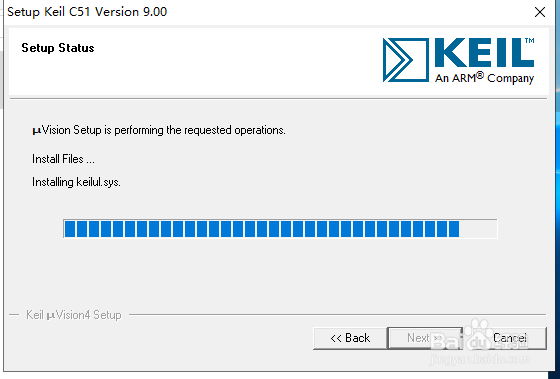Cancel the Keil installation
This screenshot has height=379, width=560.
(510, 338)
